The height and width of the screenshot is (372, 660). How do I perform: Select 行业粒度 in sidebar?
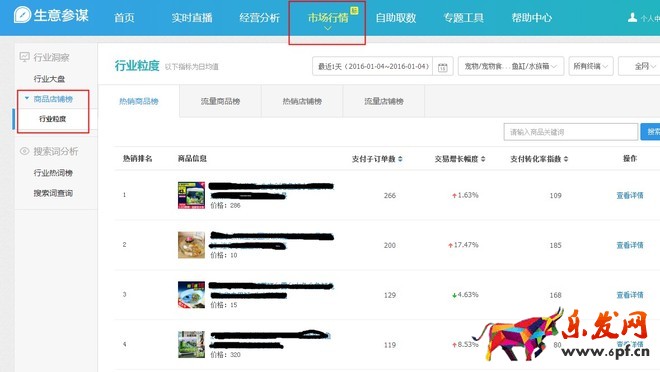[x=53, y=119]
